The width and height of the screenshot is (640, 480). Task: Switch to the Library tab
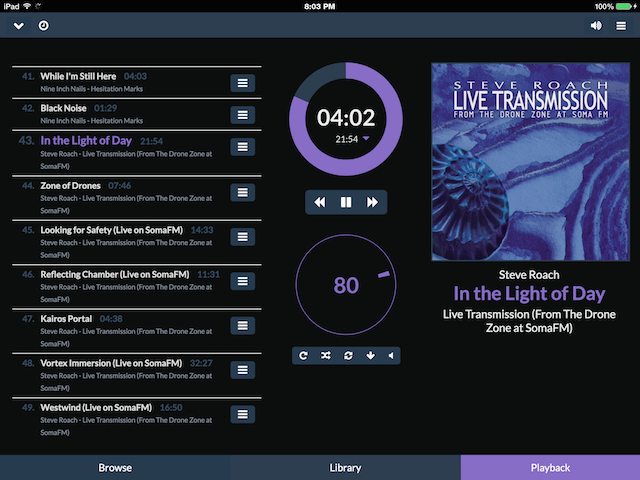click(x=345, y=468)
